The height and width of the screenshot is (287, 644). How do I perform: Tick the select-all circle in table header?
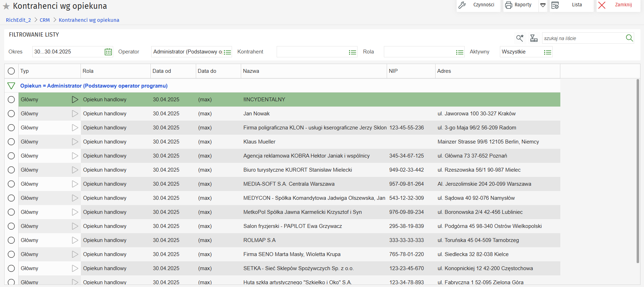point(11,71)
